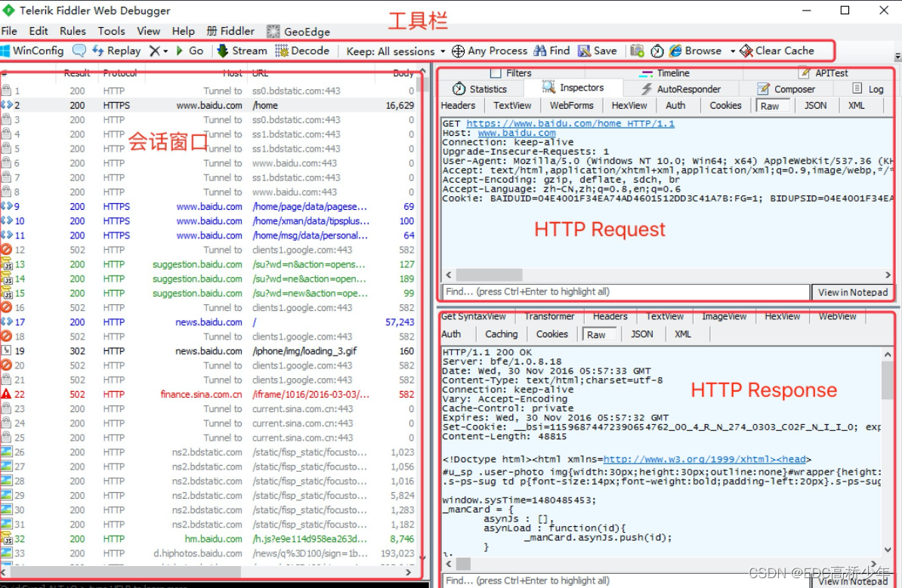Select session 32 hm.baidu.com row
Viewport: 902px width, 588px height.
tap(208, 539)
